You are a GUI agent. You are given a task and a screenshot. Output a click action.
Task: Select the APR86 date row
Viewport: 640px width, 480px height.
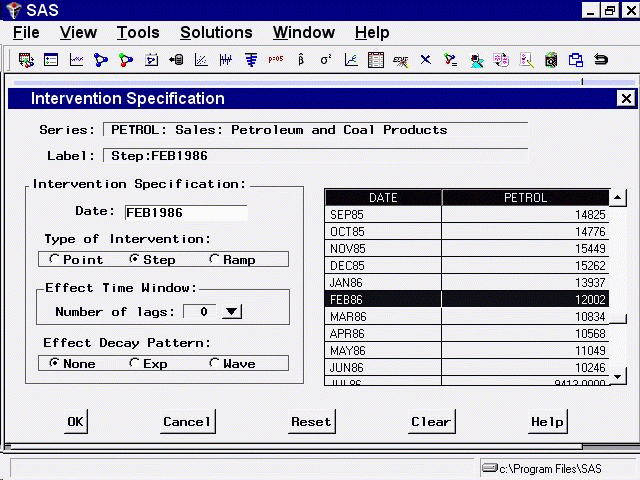click(466, 334)
